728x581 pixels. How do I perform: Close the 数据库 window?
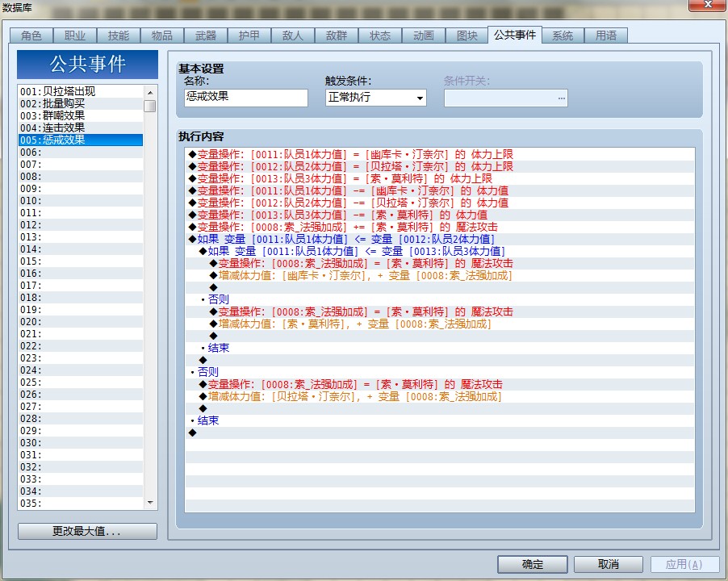pos(707,5)
